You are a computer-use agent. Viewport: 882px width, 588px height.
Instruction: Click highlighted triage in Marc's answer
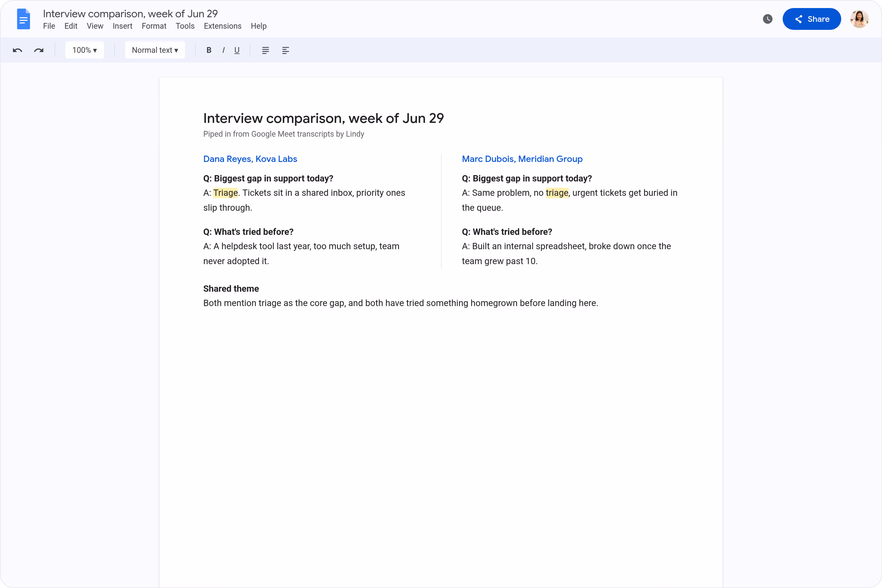point(557,193)
